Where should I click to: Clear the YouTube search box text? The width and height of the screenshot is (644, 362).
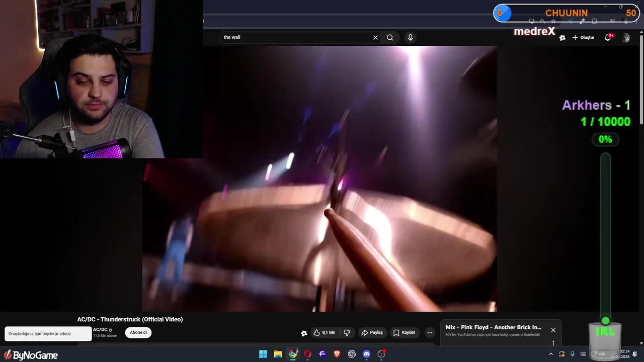click(x=375, y=37)
